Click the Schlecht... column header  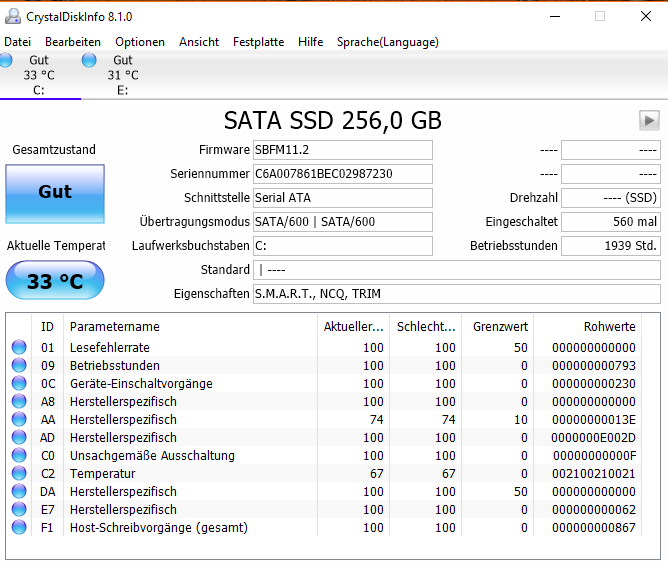pos(426,326)
